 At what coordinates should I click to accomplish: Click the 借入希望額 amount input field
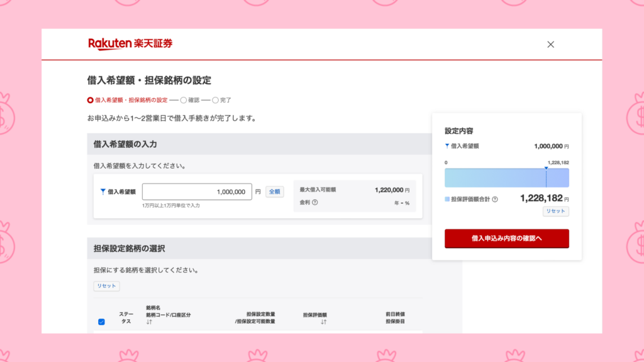196,192
